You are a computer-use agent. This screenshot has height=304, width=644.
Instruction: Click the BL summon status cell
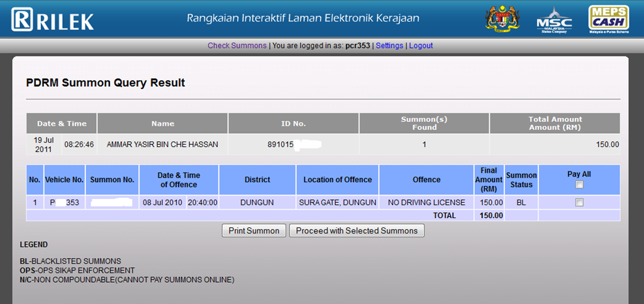(x=521, y=202)
